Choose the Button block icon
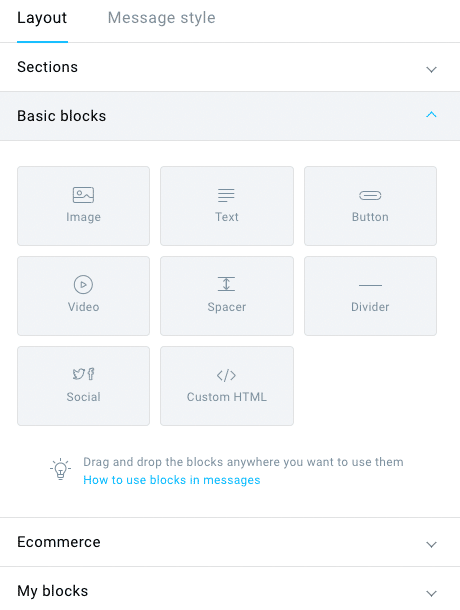The height and width of the screenshot is (610, 460). coord(370,195)
